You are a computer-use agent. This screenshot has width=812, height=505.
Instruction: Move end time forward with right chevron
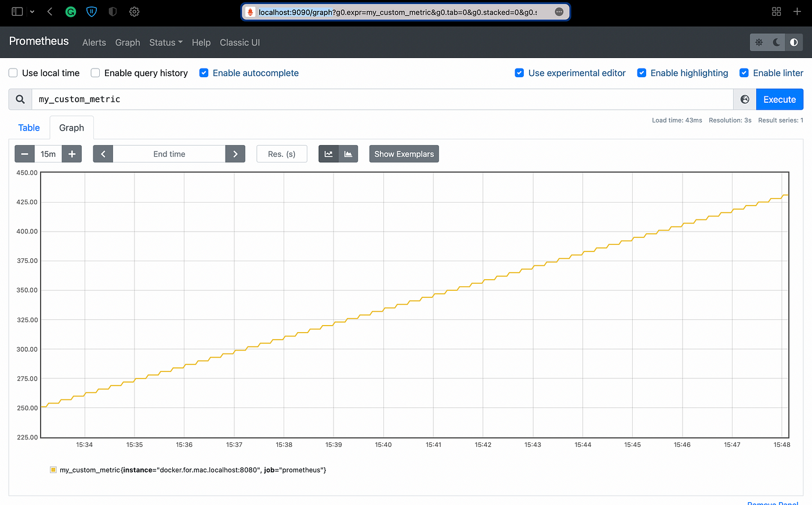point(235,154)
